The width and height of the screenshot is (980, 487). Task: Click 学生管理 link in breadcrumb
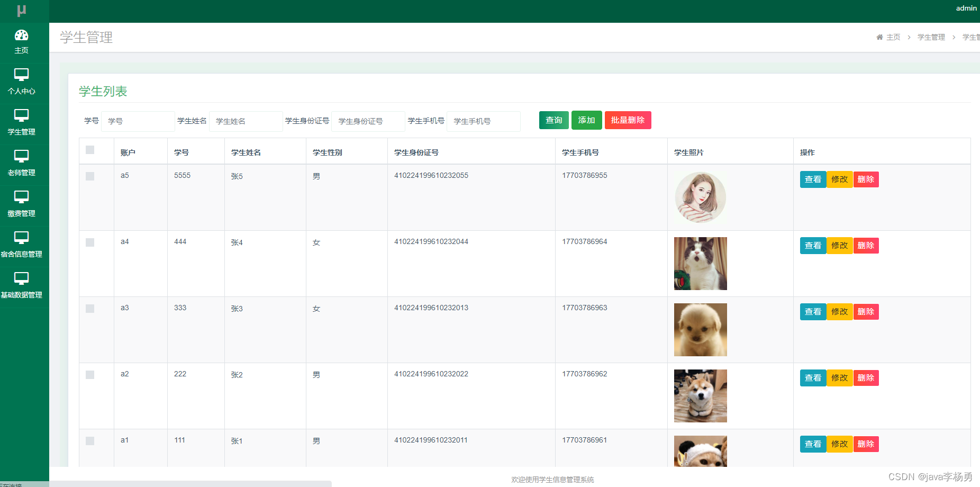click(x=931, y=37)
